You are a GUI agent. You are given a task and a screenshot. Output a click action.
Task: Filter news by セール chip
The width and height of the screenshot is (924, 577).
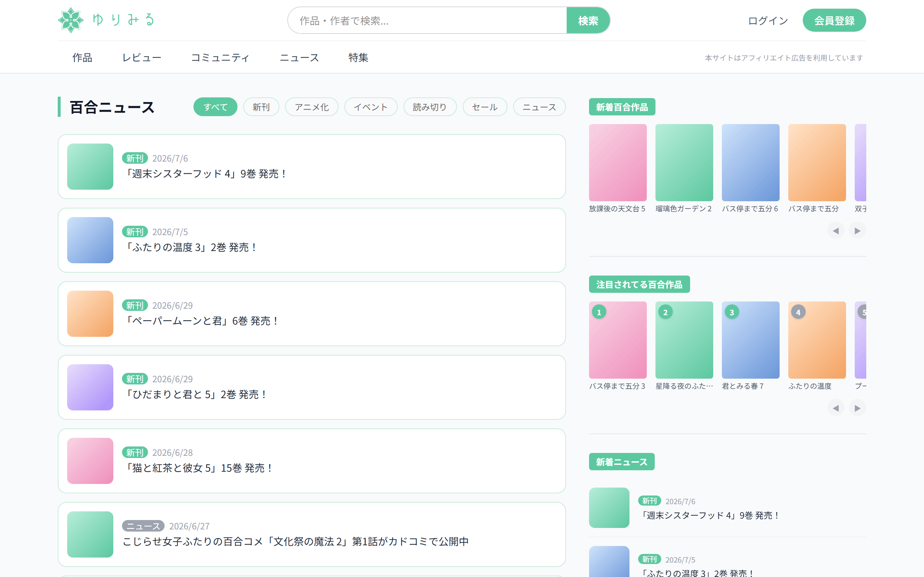(484, 107)
